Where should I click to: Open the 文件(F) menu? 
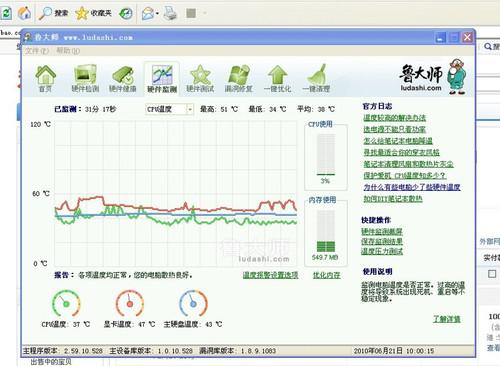point(37,51)
